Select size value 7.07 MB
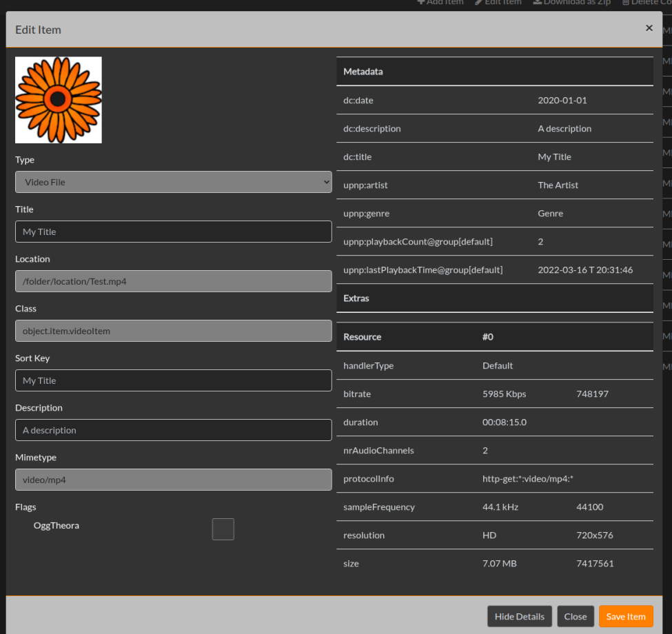Viewport: 672px width, 634px height. tap(499, 563)
